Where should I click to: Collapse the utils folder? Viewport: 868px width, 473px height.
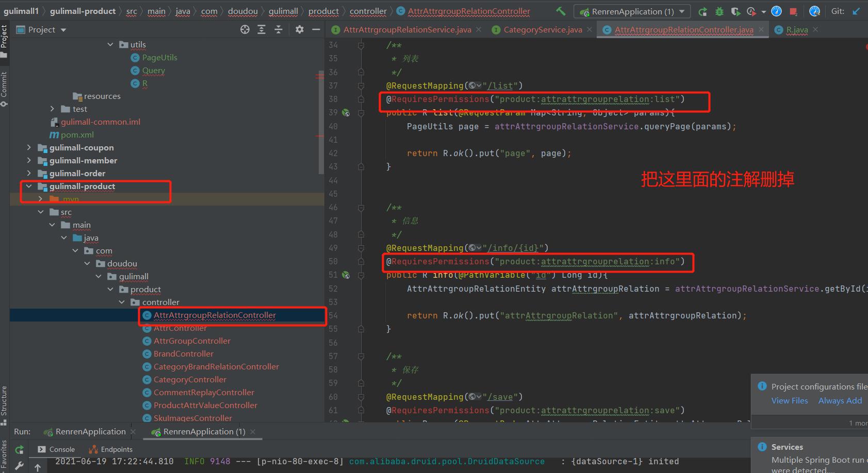pos(110,45)
